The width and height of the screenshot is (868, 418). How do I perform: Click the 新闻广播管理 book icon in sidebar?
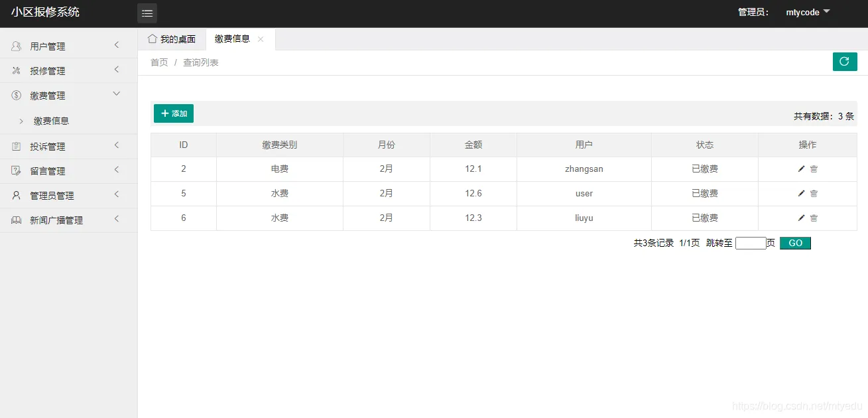tap(17, 220)
